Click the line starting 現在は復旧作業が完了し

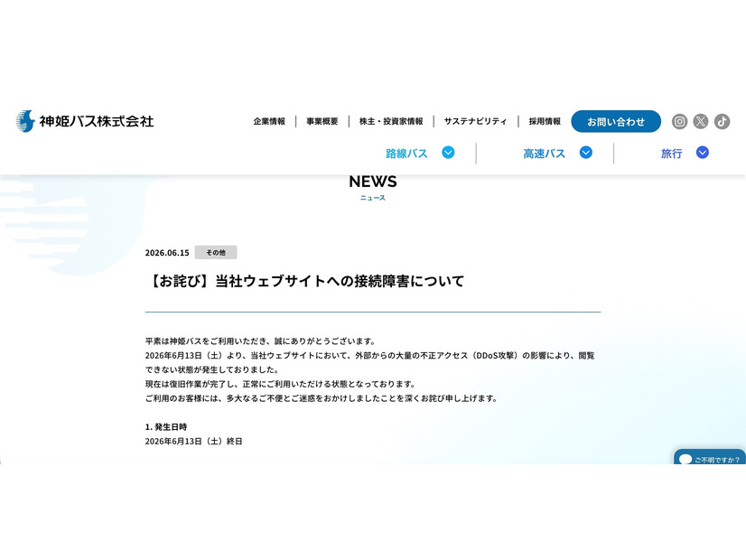(x=281, y=384)
